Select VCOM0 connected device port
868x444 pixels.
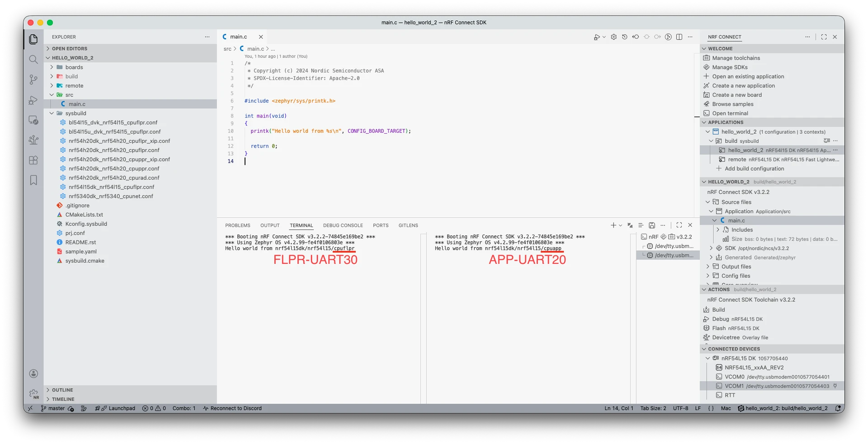(x=734, y=377)
